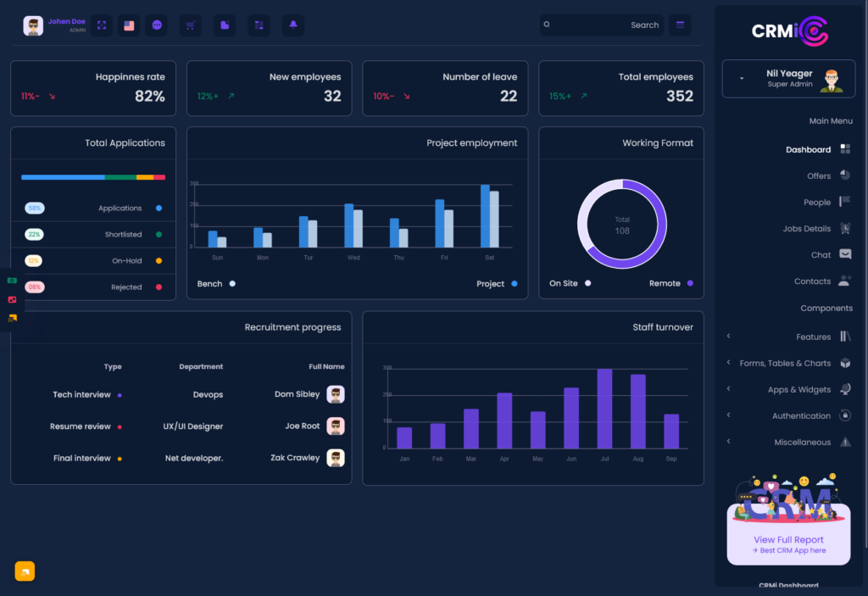Click the green Shortlisted legend dot
This screenshot has height=596, width=868.
click(159, 234)
